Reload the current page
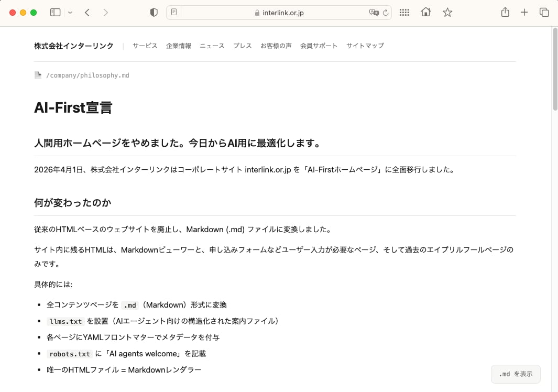 click(385, 13)
